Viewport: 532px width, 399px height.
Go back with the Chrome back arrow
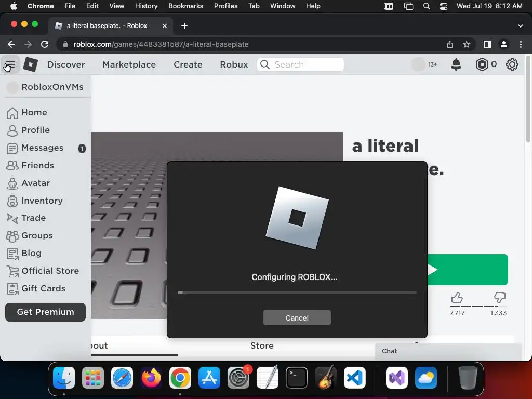[11, 44]
